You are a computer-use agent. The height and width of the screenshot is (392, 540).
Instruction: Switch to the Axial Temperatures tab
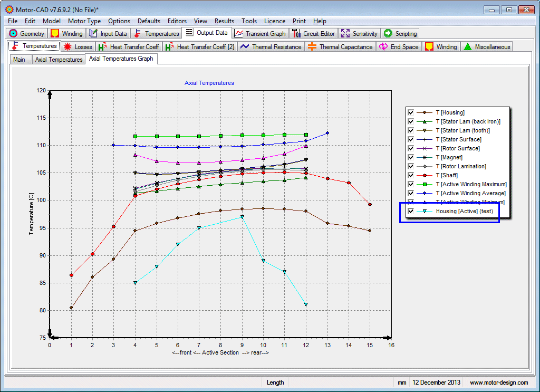[59, 60]
